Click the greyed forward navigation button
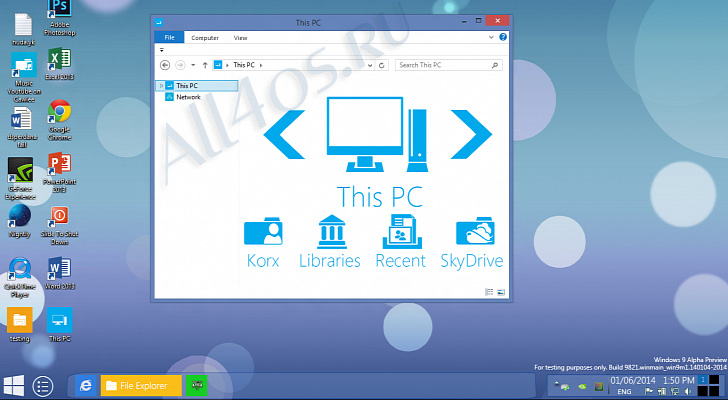The height and width of the screenshot is (400, 728). [180, 65]
